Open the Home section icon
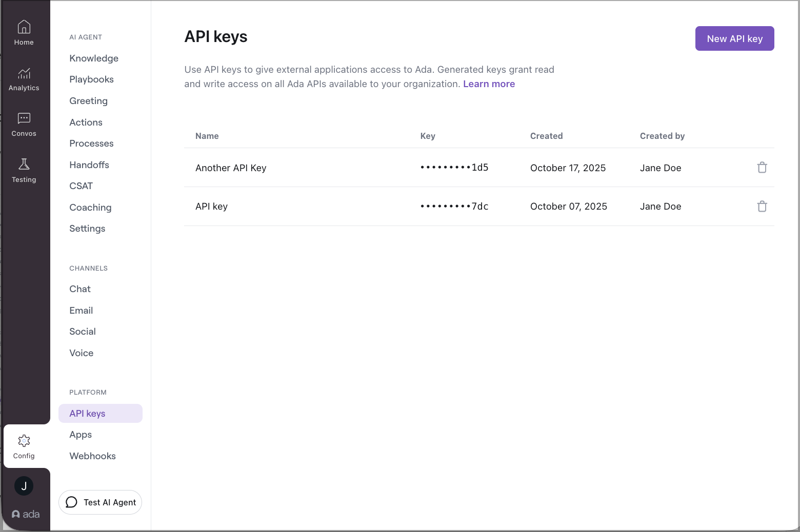This screenshot has width=800, height=532. coord(24,27)
